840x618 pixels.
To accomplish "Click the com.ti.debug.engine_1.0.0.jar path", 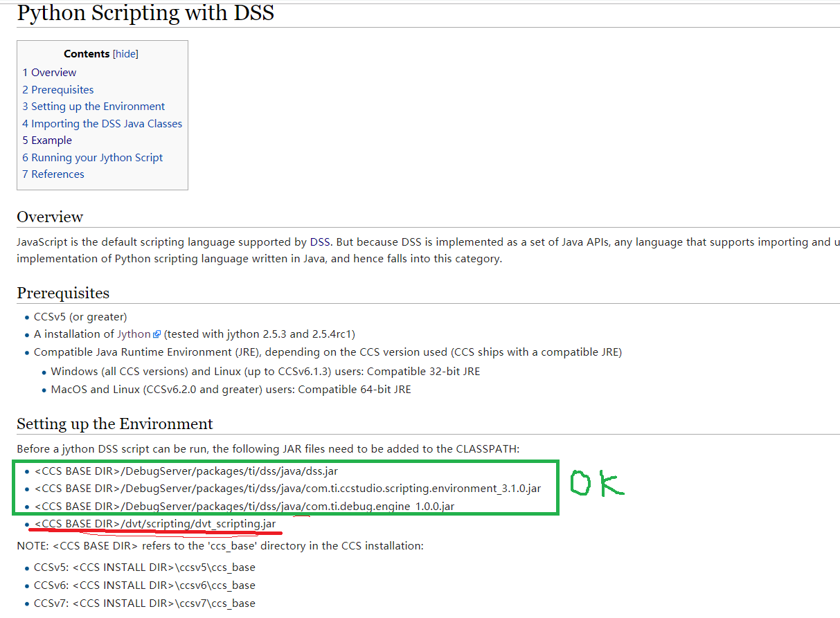I will (x=244, y=507).
